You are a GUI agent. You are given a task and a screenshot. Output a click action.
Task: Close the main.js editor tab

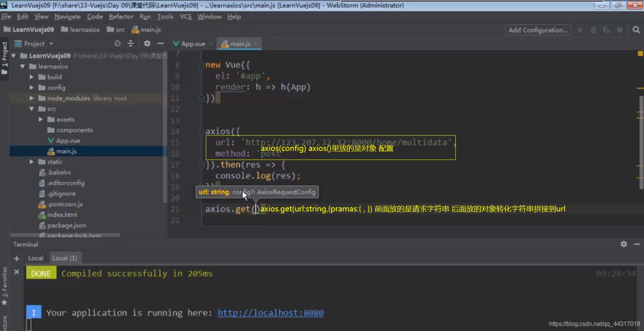(x=256, y=44)
